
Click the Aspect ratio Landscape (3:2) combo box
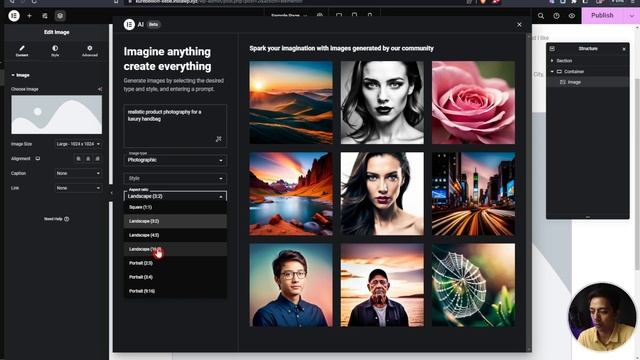[x=175, y=196]
